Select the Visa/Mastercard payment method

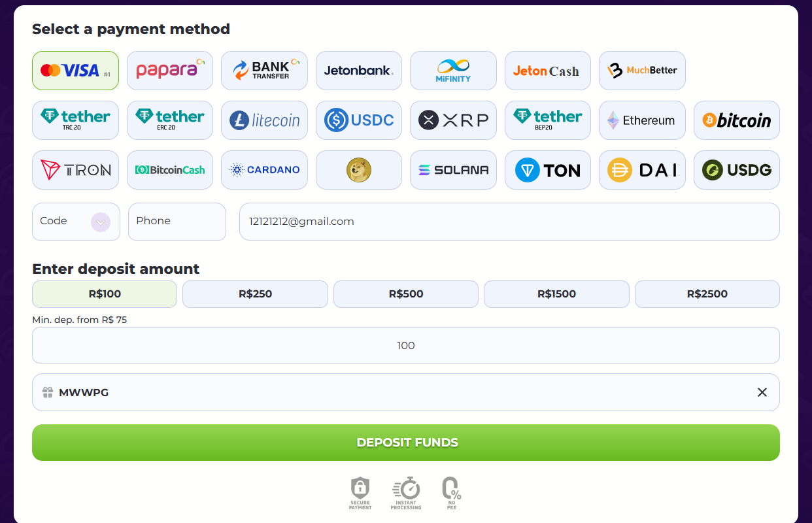pyautogui.click(x=75, y=71)
